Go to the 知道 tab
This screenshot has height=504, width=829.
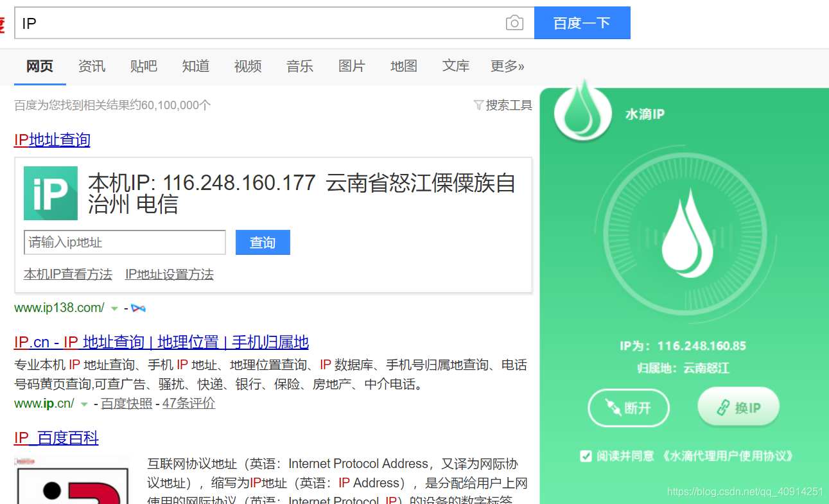(x=196, y=65)
